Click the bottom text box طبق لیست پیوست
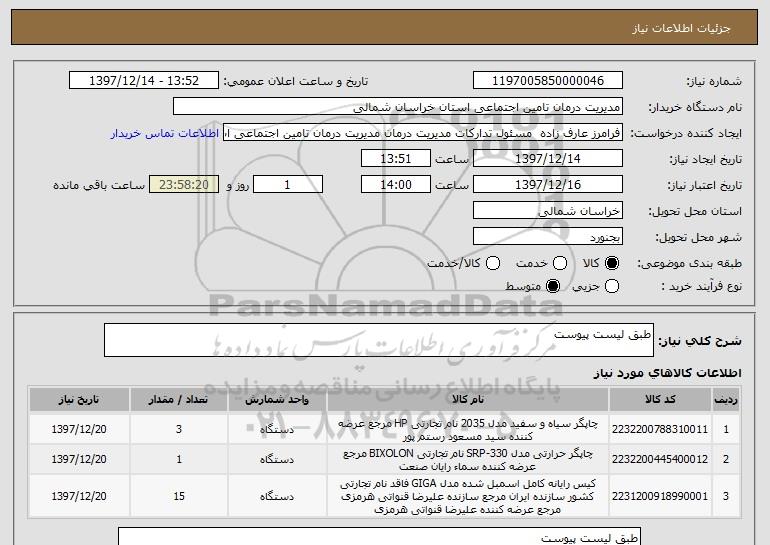The height and width of the screenshot is (545, 770). 380,537
